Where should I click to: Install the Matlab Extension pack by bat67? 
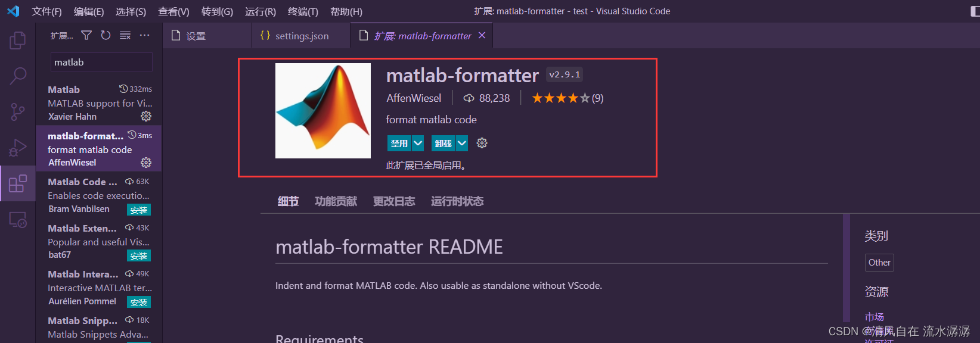[139, 255]
